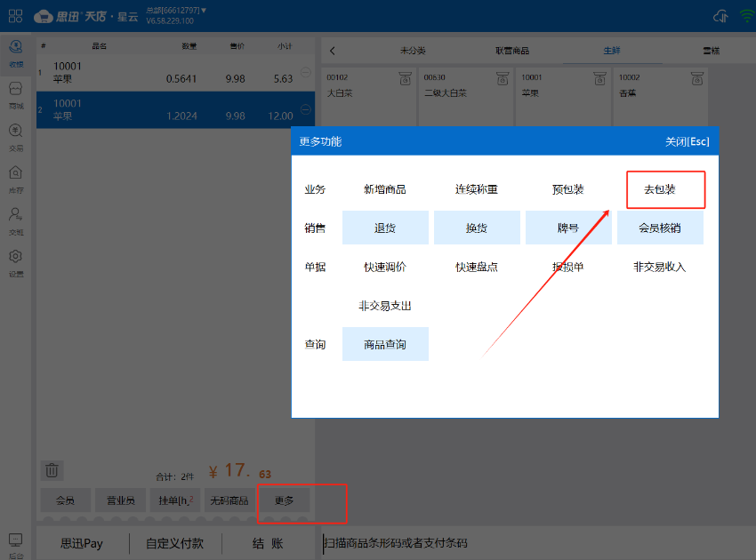Open the 大白菜 00102 product card
Screen dimensions: 756x560
pyautogui.click(x=369, y=97)
